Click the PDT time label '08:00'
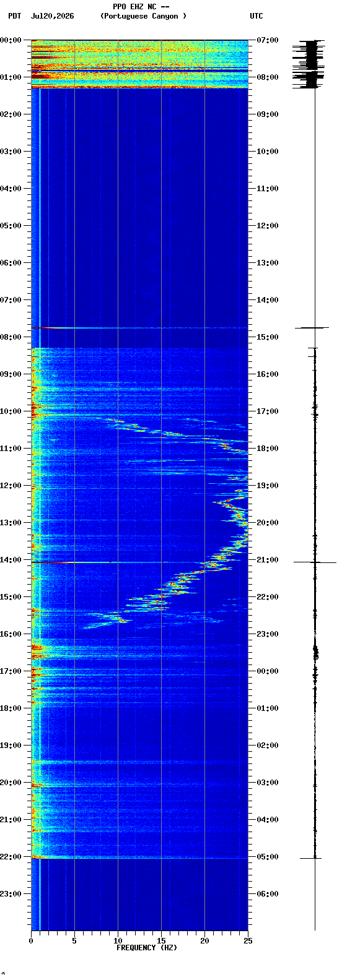Screen dimensions: 342x980 pyautogui.click(x=11, y=337)
